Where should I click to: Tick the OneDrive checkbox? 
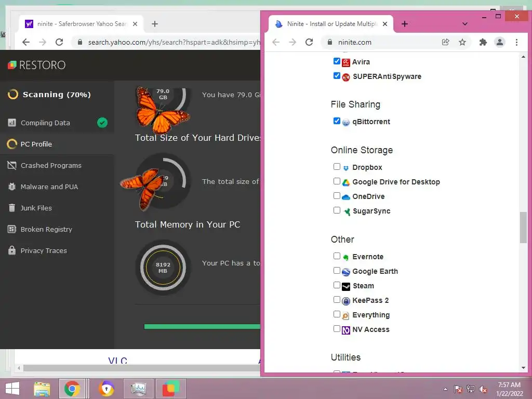pos(337,196)
